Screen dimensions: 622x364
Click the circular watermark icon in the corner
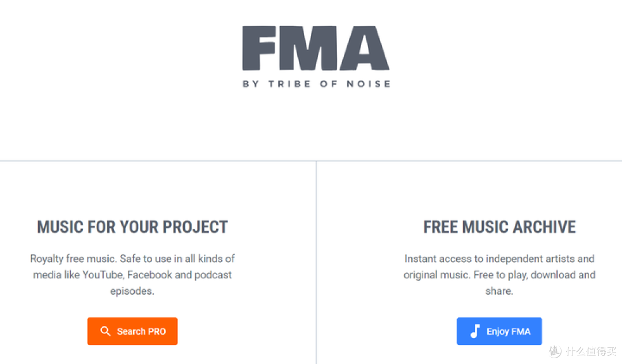pos(555,351)
